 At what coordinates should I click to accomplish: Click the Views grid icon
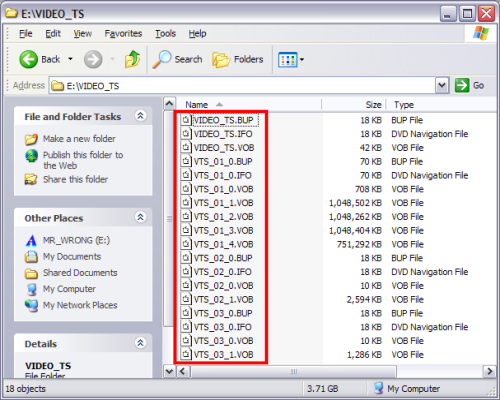tap(287, 60)
